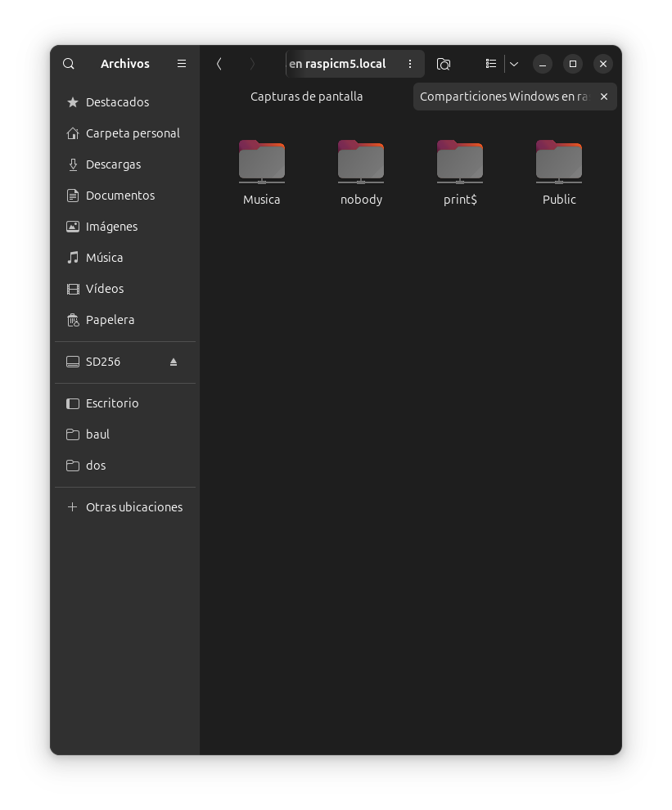
Task: Open the SD256 drive
Action: pos(125,362)
